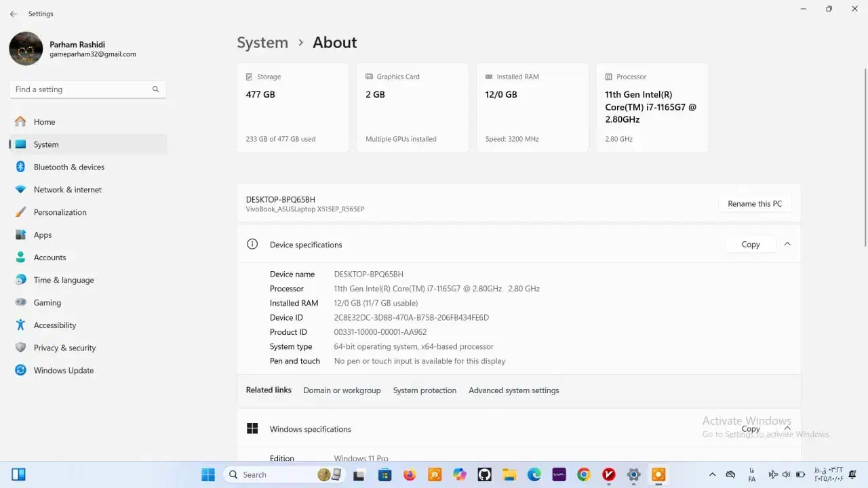This screenshot has width=868, height=488.
Task: Select Gaming in the sidebar menu
Action: pos(47,302)
